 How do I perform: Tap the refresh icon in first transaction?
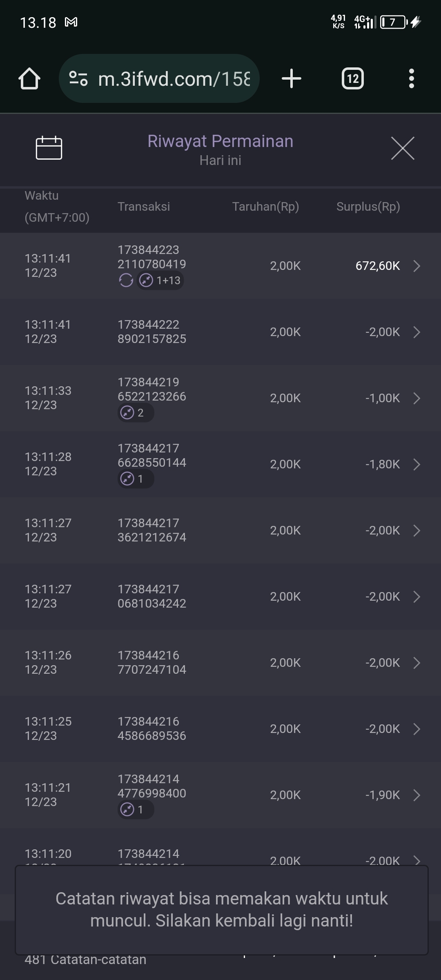coord(126,281)
